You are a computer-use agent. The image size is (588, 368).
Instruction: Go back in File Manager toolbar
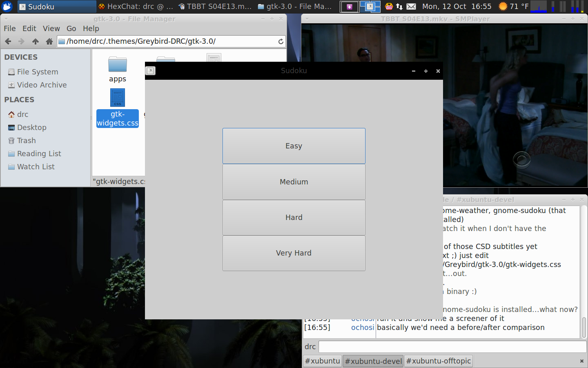click(8, 41)
